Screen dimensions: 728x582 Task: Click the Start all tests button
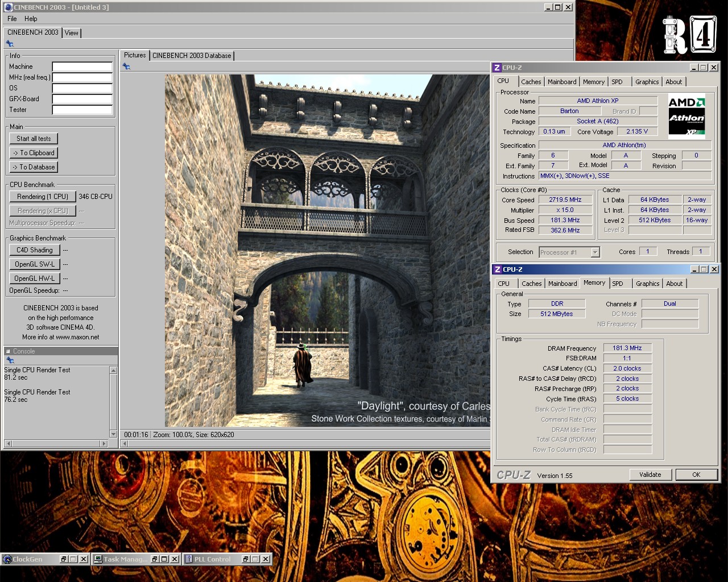[34, 139]
